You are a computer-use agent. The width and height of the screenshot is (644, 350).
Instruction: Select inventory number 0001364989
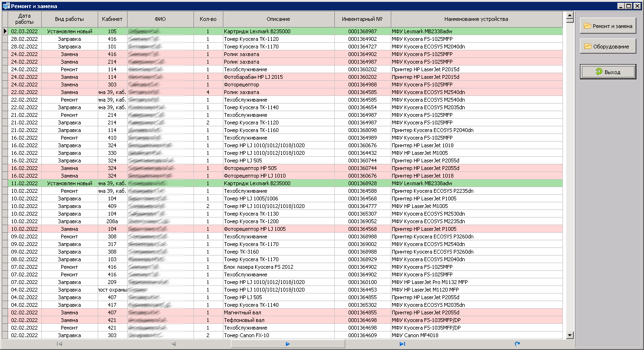coord(363,138)
